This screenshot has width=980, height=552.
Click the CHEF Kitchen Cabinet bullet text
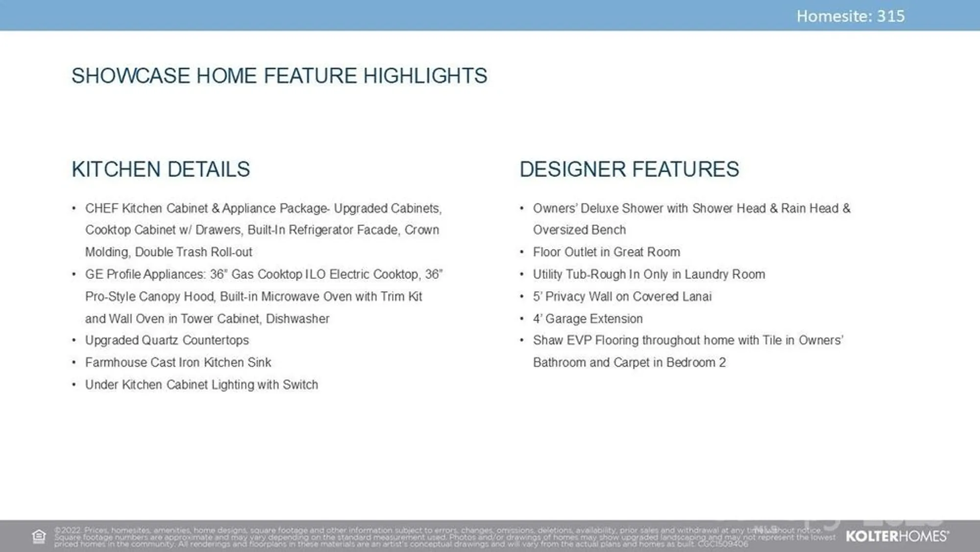263,209
